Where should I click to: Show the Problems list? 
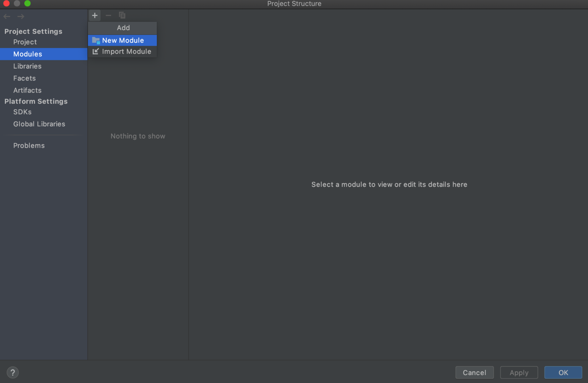pos(44,145)
